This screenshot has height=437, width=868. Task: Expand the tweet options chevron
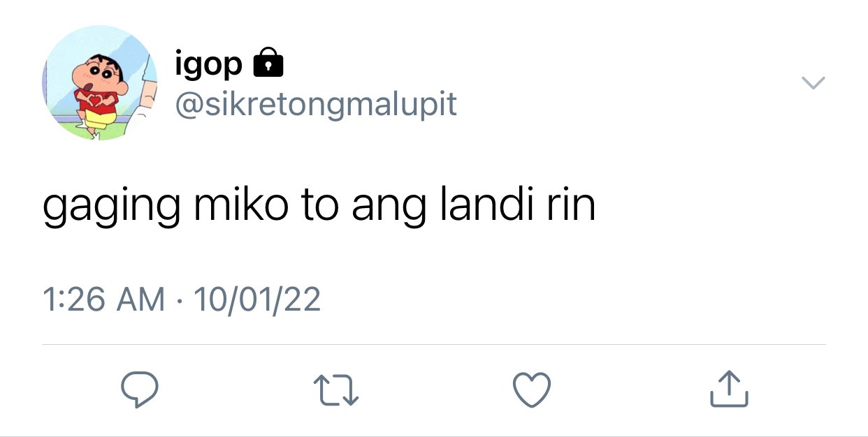tap(812, 83)
